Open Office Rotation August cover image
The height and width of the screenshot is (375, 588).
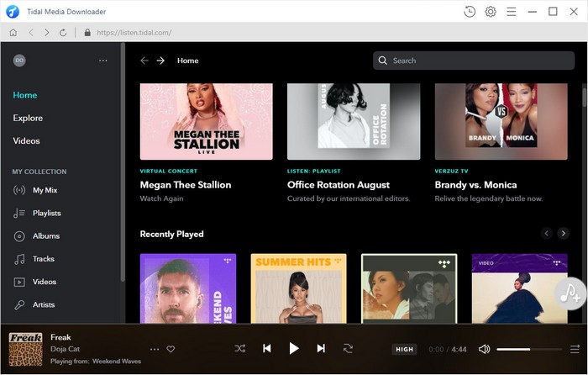point(354,121)
